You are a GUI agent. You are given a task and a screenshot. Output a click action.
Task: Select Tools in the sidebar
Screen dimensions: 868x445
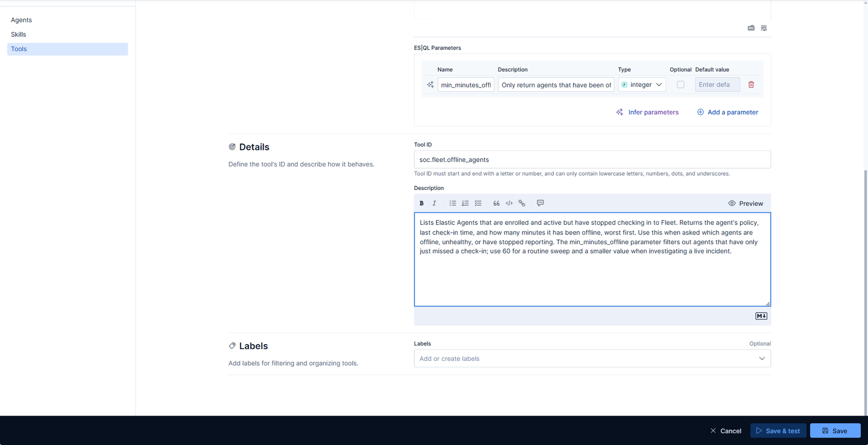(67, 49)
